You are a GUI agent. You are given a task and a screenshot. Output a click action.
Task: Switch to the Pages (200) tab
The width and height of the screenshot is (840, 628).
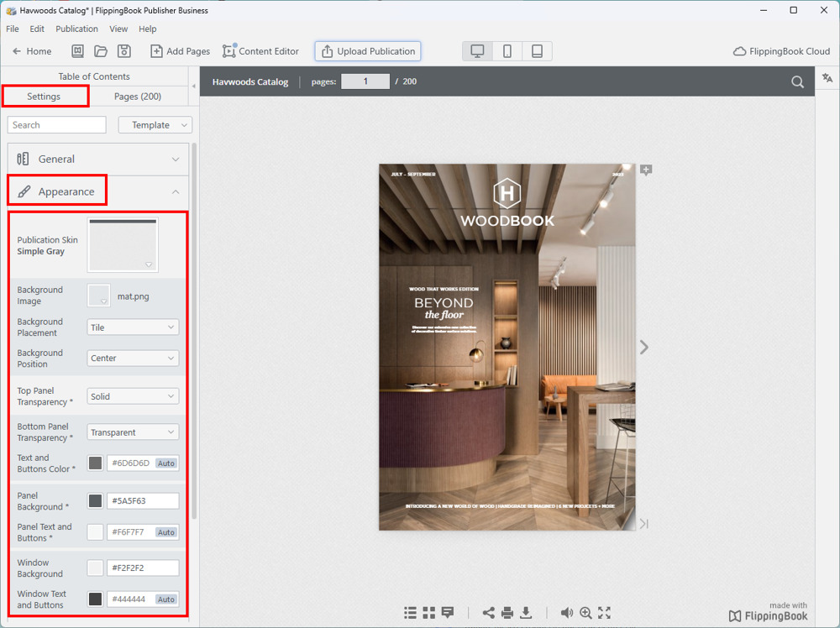(x=138, y=97)
